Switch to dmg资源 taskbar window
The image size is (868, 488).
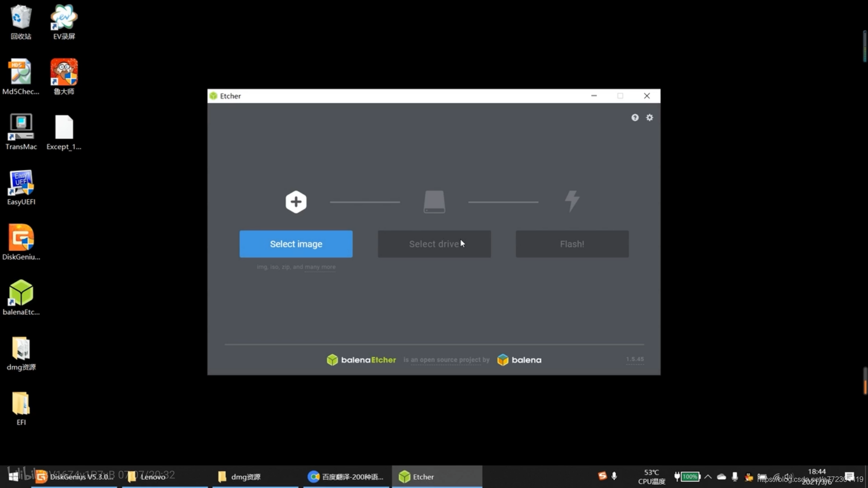pyautogui.click(x=255, y=477)
